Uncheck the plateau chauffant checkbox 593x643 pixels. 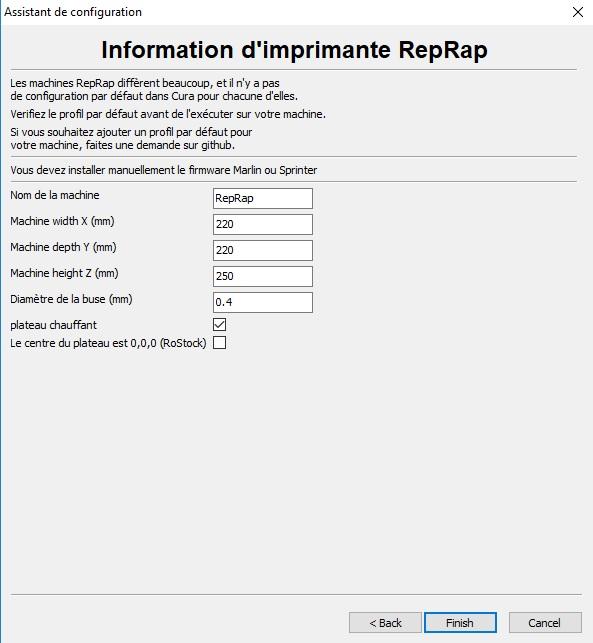coord(219,325)
